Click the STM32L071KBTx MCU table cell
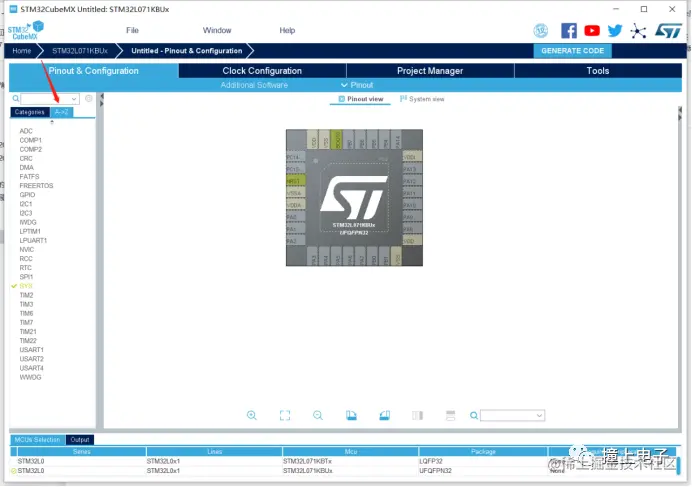This screenshot has height=487, width=692. (307, 461)
